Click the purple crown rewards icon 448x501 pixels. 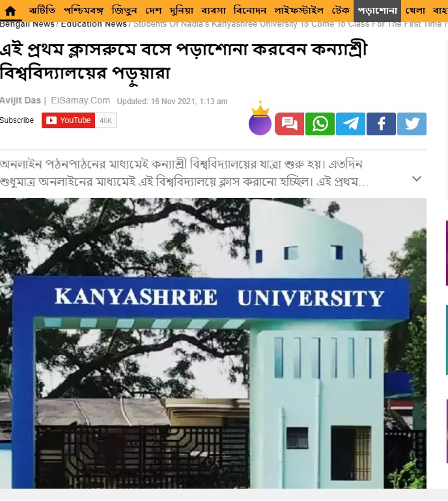pyautogui.click(x=260, y=119)
